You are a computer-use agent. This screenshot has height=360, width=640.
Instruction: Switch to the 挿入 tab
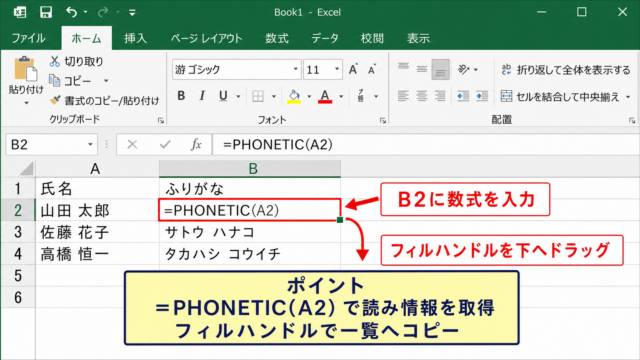pos(136,38)
